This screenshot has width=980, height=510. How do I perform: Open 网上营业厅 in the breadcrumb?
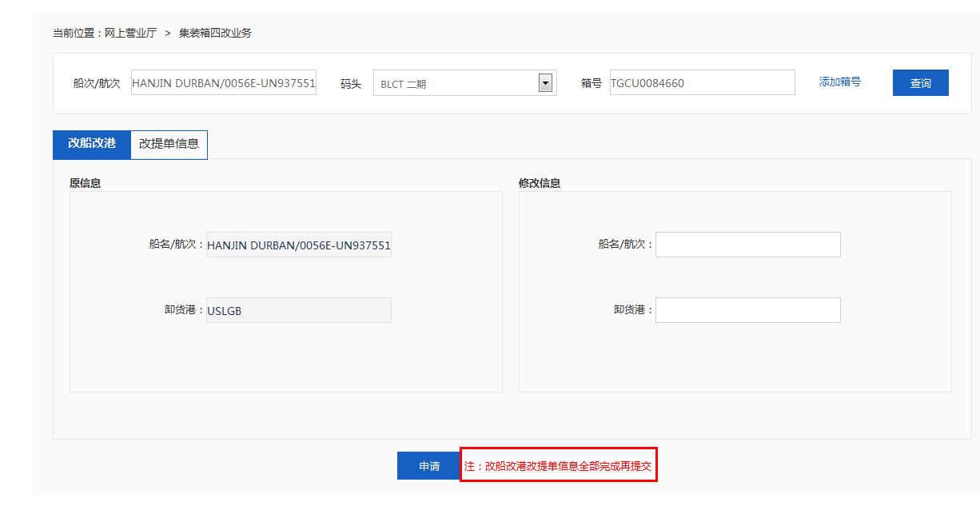(130, 33)
